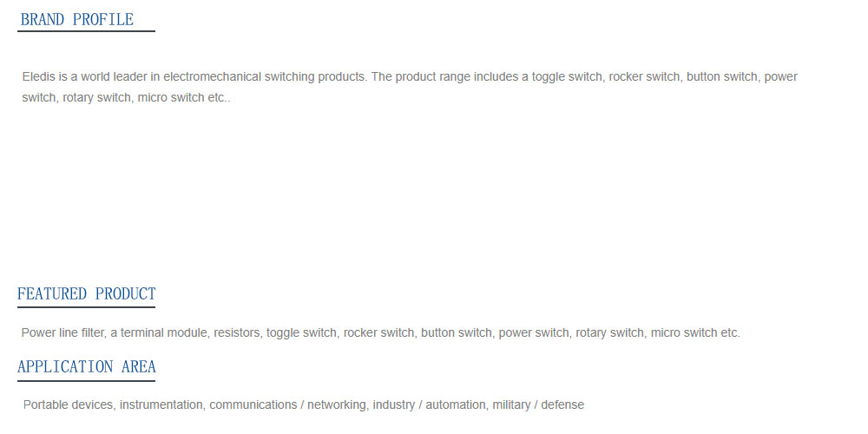
Task: Click 'rotary switch' in featured product list
Action: 609,332
